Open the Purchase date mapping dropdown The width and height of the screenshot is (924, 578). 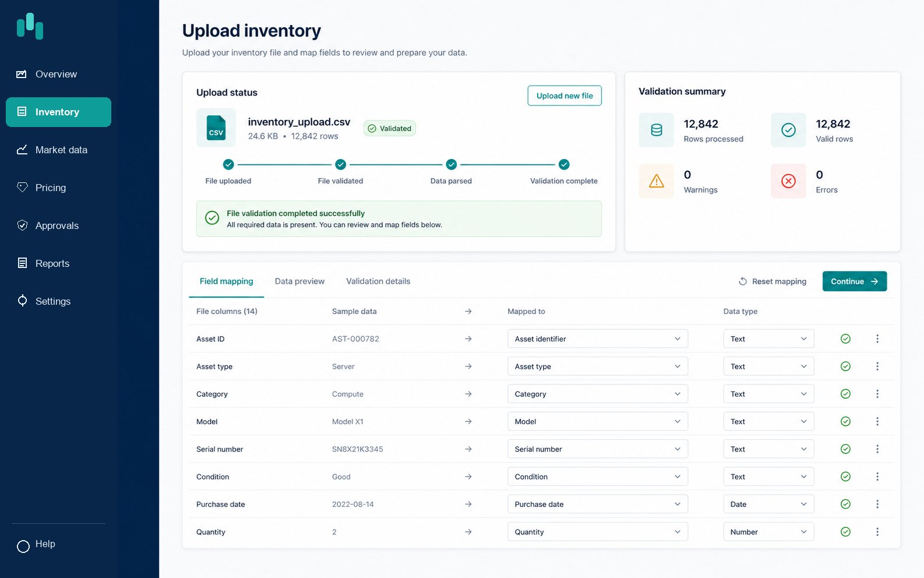tap(598, 504)
